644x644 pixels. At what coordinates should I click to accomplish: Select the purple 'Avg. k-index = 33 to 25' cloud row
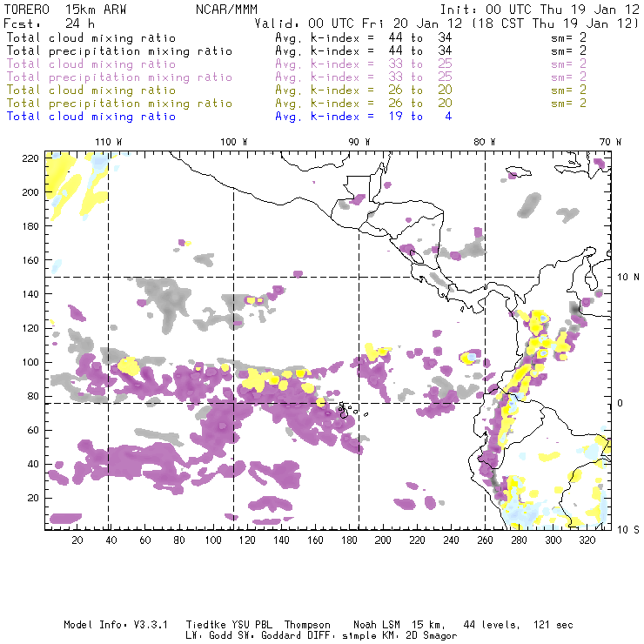(x=364, y=64)
